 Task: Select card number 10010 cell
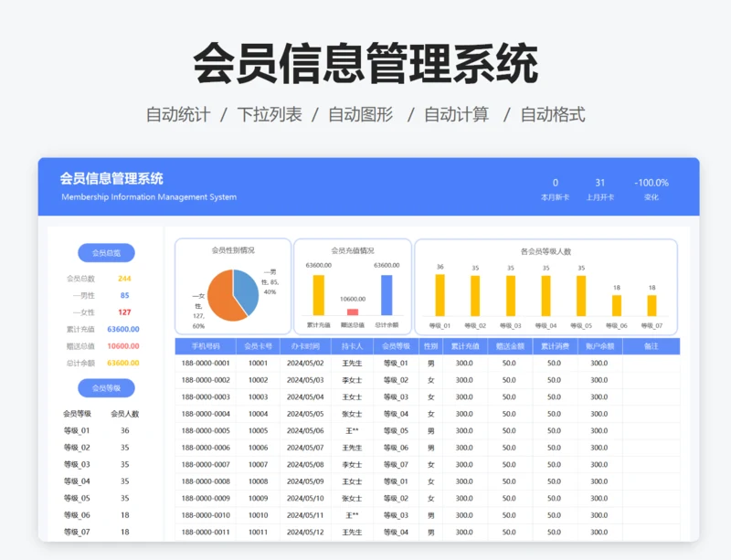[259, 515]
